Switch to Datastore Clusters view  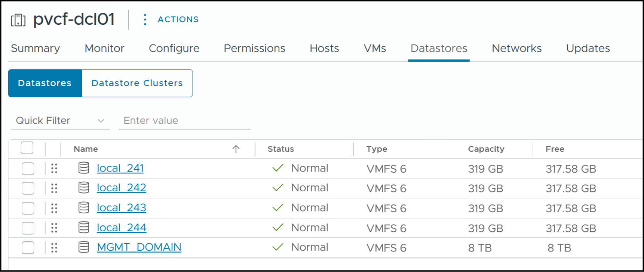point(137,83)
